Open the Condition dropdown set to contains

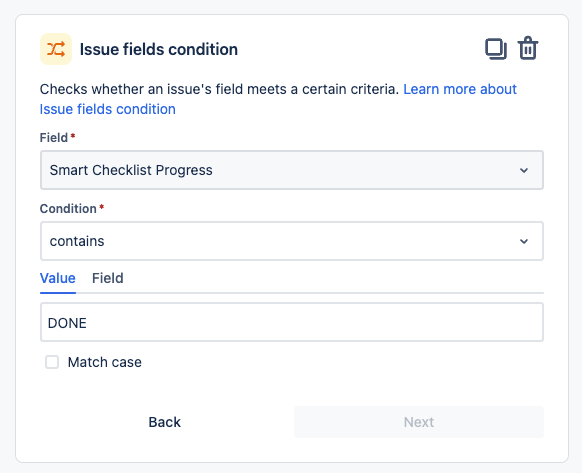pyautogui.click(x=292, y=241)
